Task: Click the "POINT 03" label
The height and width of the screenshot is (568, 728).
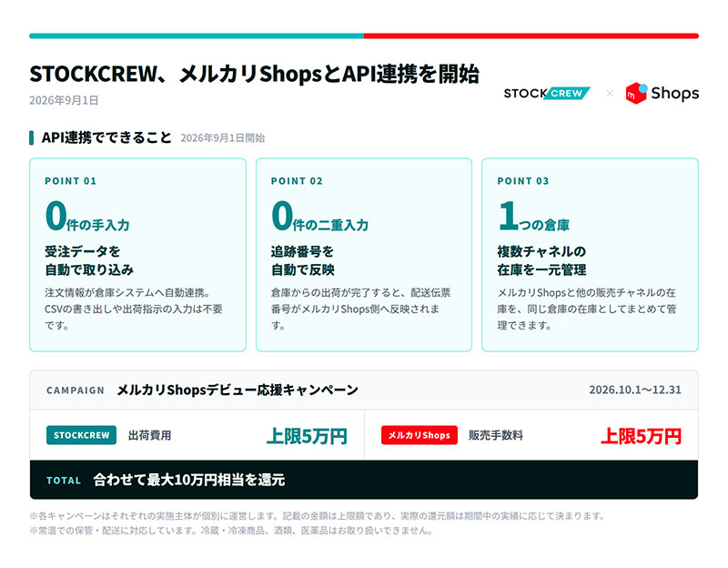Action: pos(522,181)
